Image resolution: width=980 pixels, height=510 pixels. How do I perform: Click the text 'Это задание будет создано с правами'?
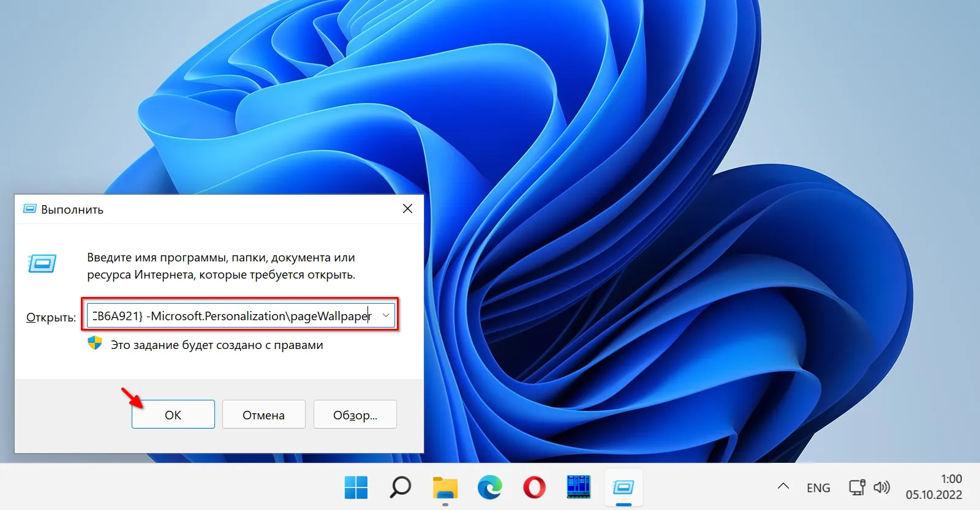point(217,345)
